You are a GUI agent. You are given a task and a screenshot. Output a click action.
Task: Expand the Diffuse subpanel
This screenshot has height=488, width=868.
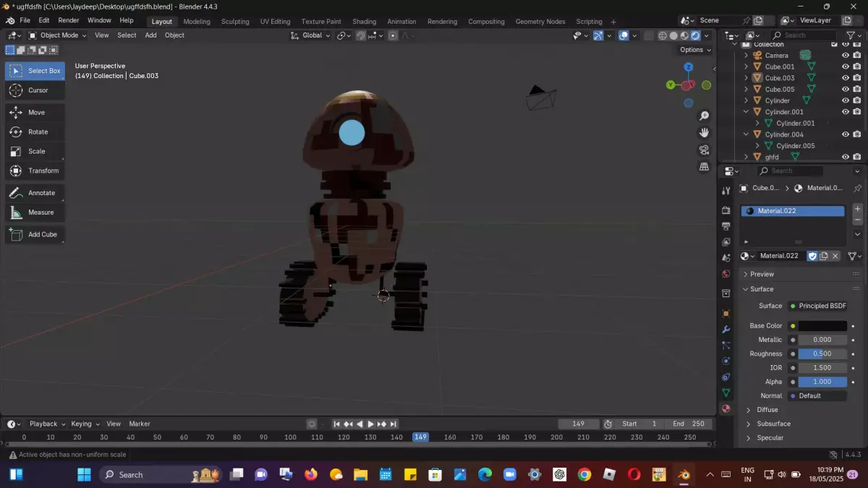point(767,410)
